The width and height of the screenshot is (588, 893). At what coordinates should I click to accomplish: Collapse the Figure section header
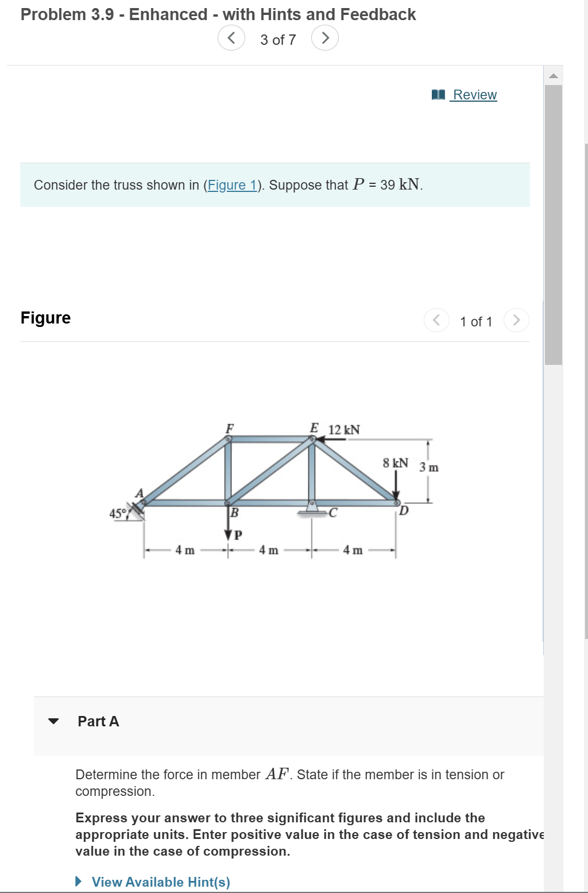[45, 317]
